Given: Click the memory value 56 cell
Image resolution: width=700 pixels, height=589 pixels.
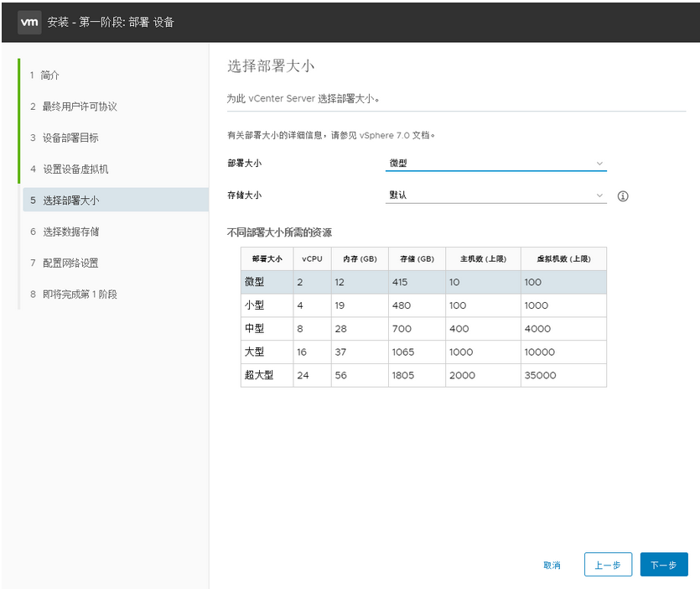Looking at the screenshot, I should click(360, 375).
